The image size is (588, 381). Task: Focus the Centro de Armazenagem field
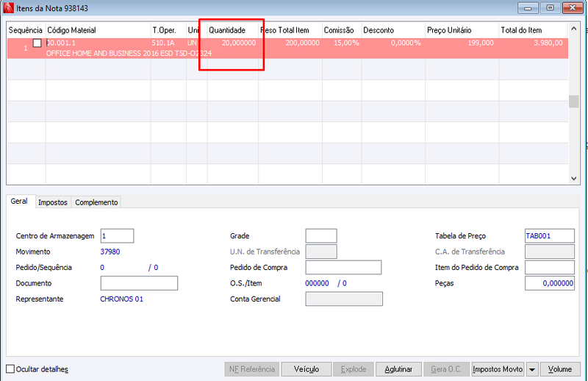coord(117,236)
